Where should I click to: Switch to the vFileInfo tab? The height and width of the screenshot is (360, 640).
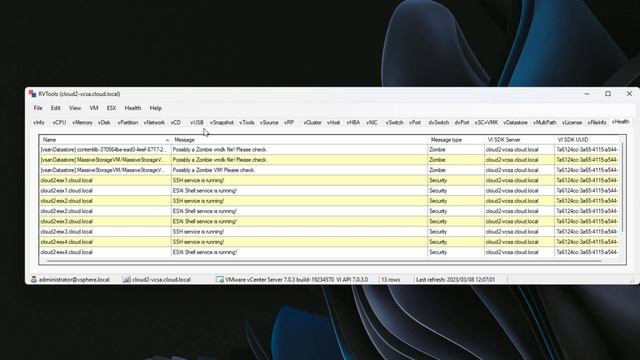(597, 122)
